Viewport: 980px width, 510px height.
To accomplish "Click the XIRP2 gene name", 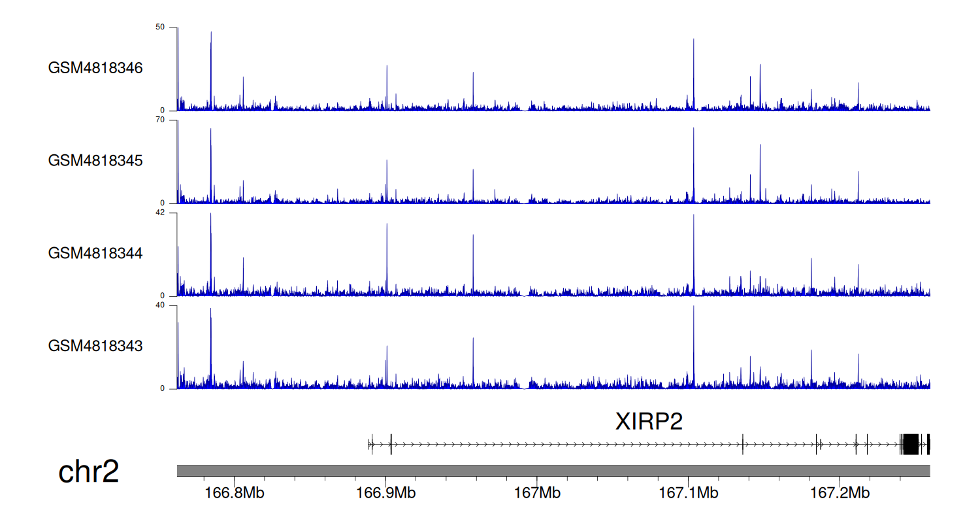I will (x=649, y=422).
